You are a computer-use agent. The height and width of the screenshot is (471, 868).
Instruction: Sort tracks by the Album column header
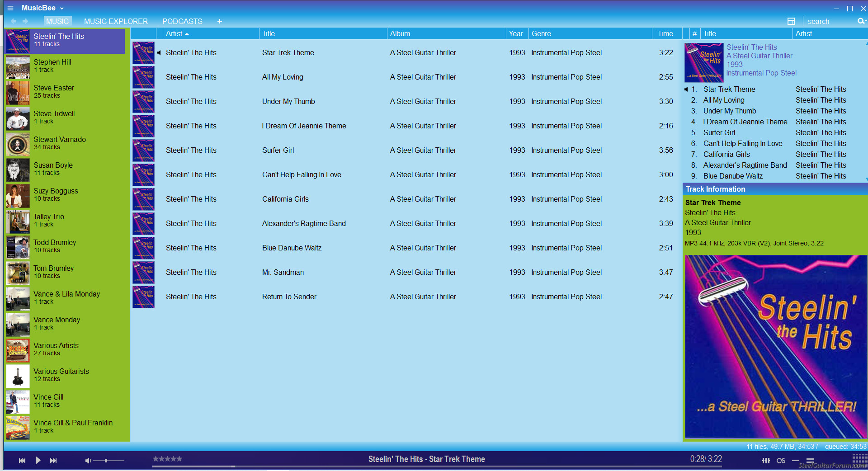pyautogui.click(x=447, y=33)
